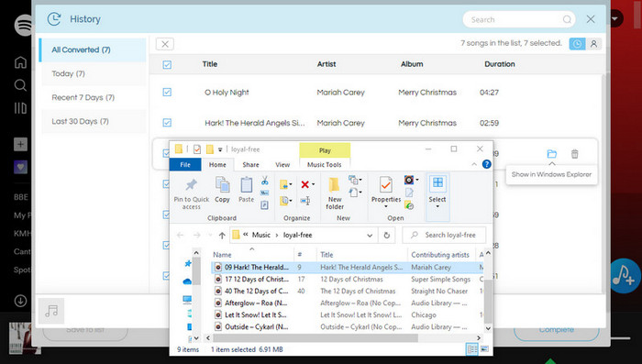
Task: Click Pin to Quick access in Explorer
Action: pos(191,193)
